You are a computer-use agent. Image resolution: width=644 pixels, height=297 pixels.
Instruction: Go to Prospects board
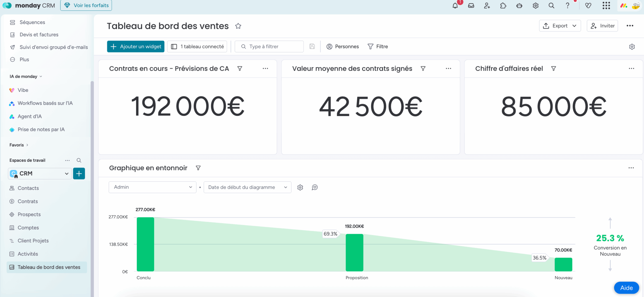(x=29, y=215)
